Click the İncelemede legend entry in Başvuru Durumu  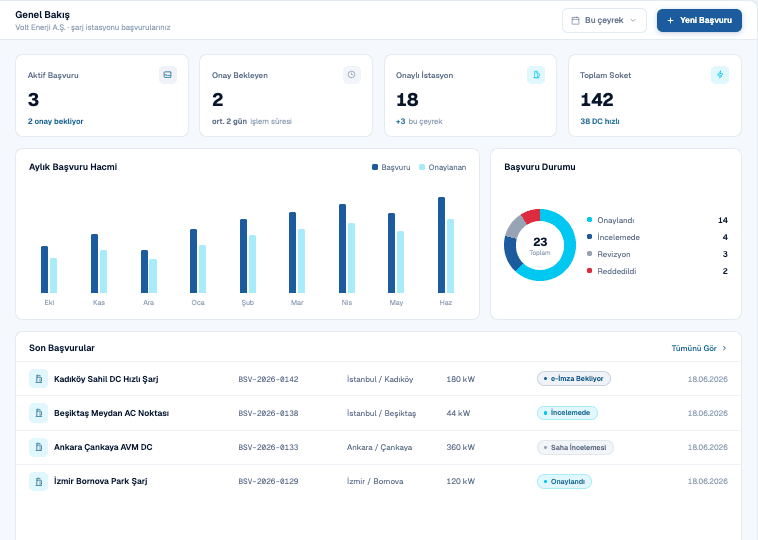pyautogui.click(x=657, y=237)
